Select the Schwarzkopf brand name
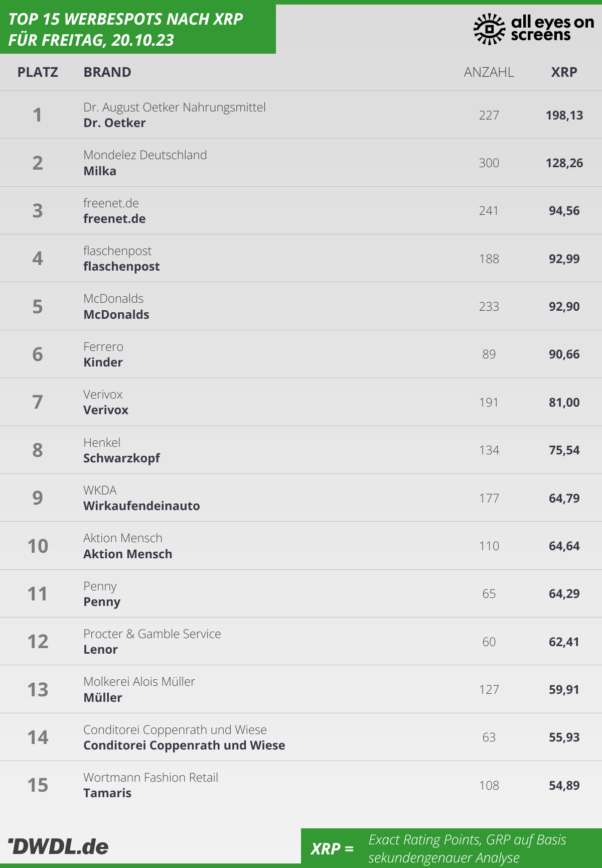 [x=121, y=458]
